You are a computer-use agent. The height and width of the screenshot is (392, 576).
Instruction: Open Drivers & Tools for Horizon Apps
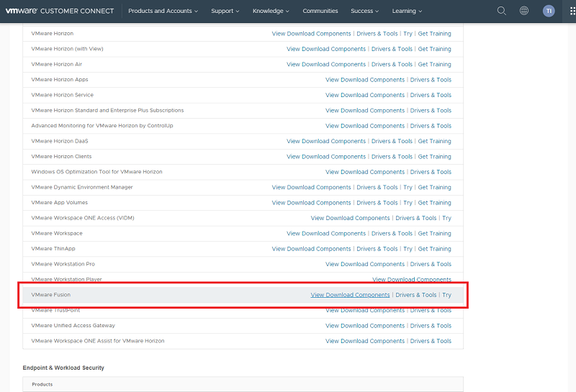pos(431,80)
